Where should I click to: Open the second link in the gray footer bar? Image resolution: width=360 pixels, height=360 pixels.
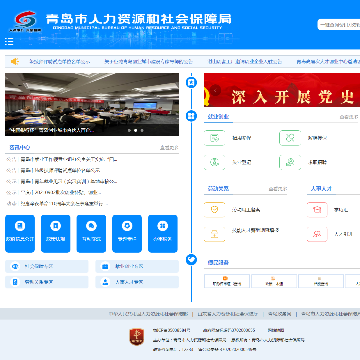point(228,314)
